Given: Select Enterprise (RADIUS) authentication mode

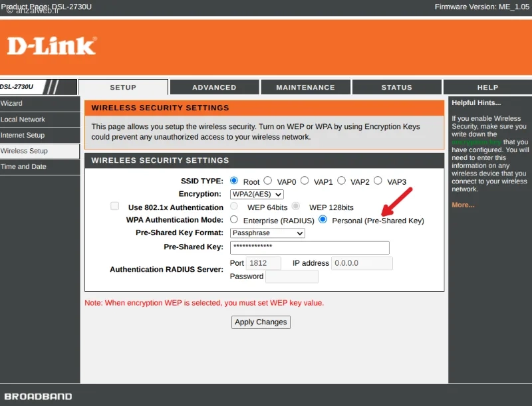Looking at the screenshot, I should pyautogui.click(x=234, y=219).
